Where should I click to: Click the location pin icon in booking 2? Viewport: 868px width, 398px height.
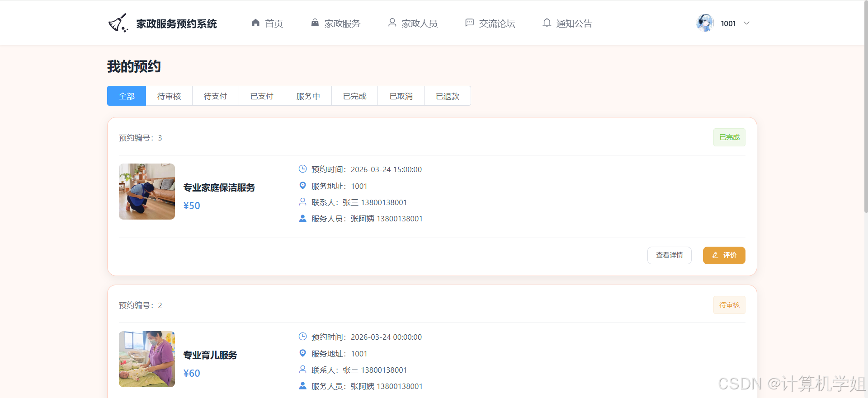[302, 353]
